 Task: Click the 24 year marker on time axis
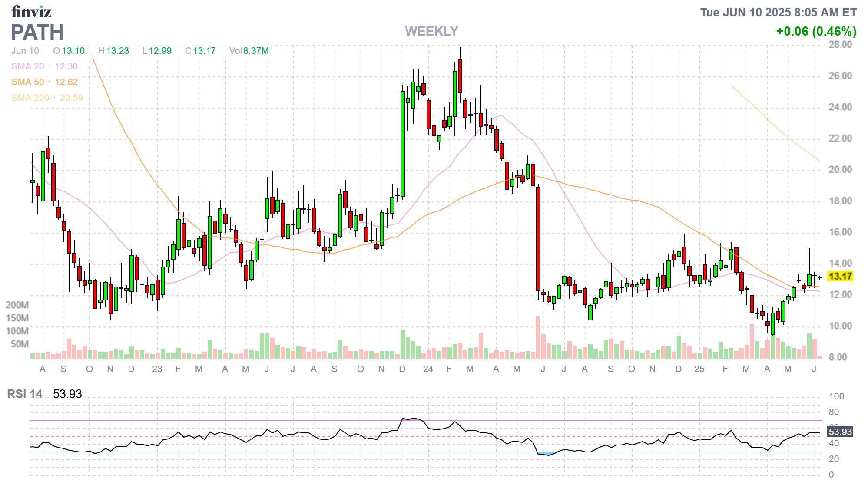428,369
